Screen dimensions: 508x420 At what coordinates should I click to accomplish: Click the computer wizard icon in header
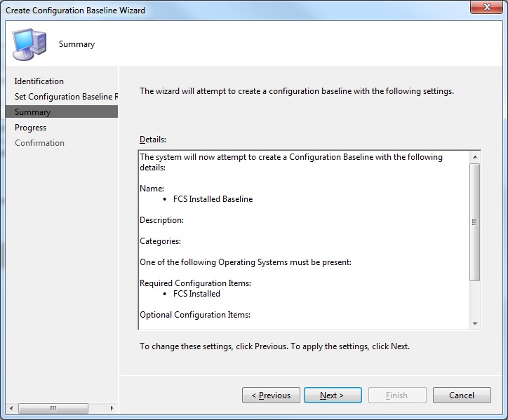29,44
